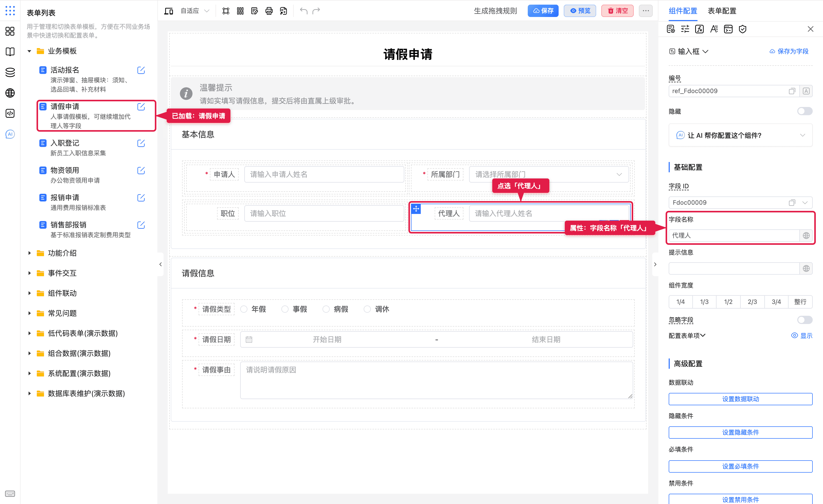Click the 请假事由 textarea

(x=436, y=380)
